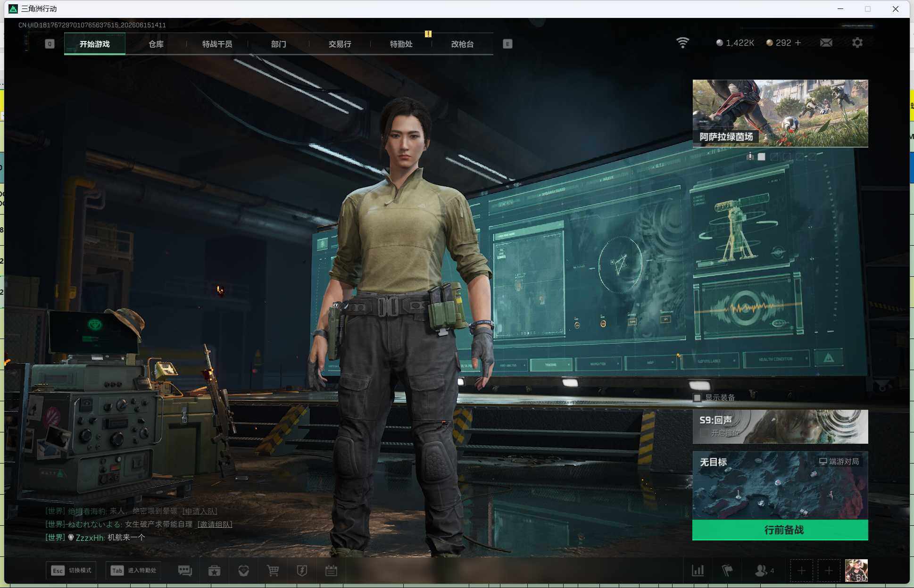
Task: Click the game UID text at top
Action: tap(92, 25)
